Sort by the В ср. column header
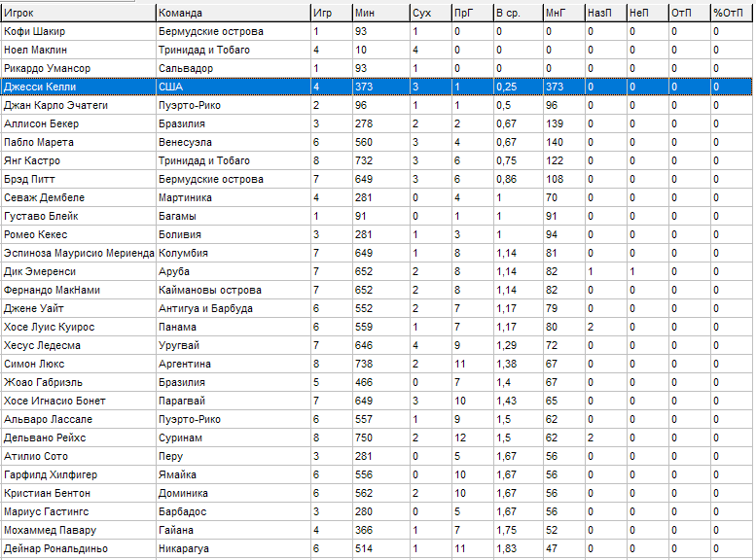756x560 pixels. coord(516,13)
